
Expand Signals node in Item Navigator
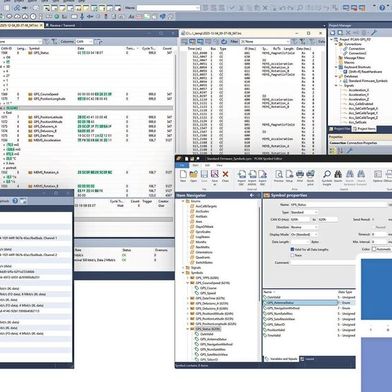[x=183, y=268]
